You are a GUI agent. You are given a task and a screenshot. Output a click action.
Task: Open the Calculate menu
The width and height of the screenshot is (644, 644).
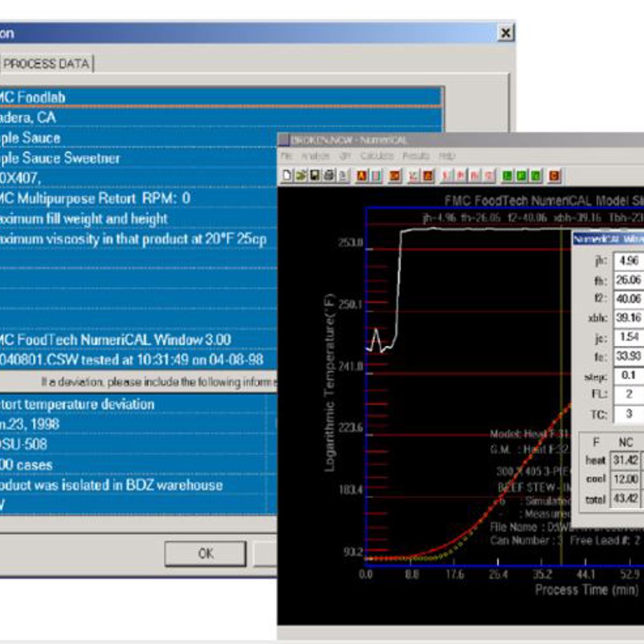tap(377, 156)
